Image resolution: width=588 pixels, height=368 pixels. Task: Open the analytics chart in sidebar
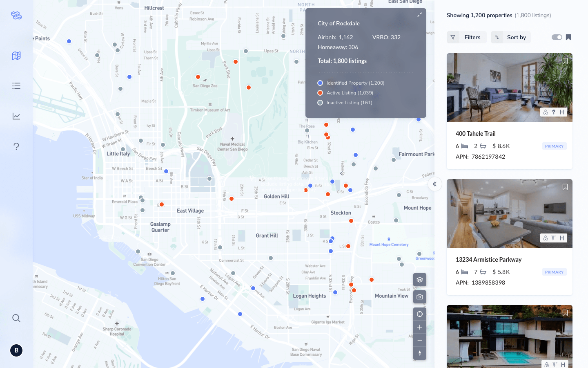(16, 116)
